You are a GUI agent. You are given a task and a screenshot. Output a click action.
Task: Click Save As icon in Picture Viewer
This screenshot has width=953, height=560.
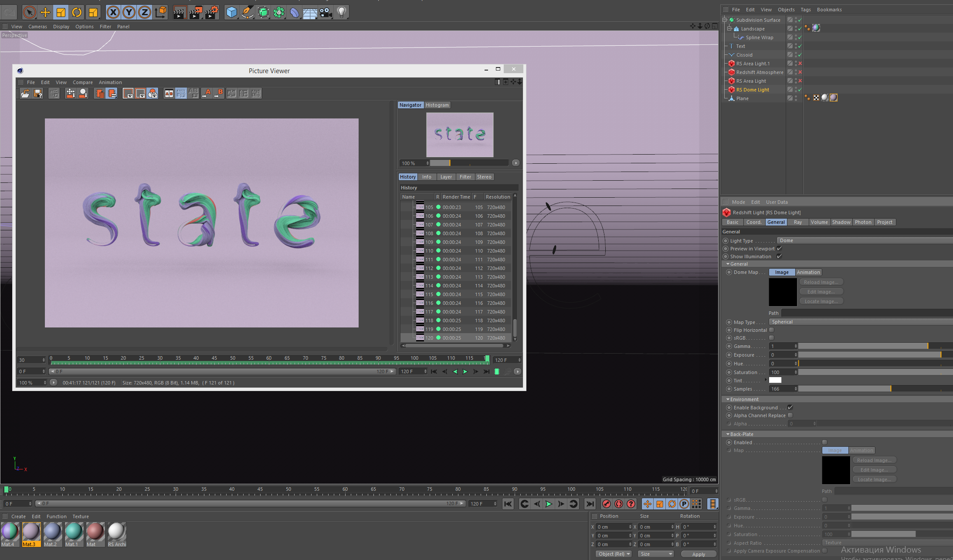pos(38,93)
